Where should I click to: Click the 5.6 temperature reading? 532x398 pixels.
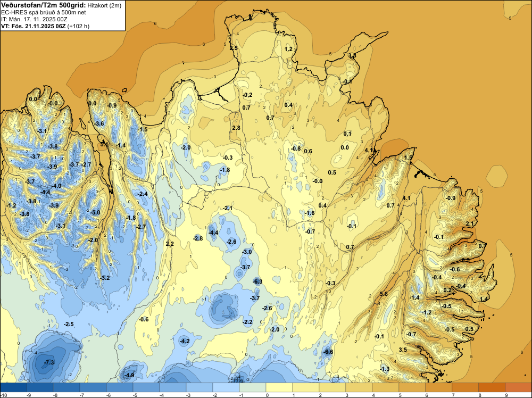click(384, 294)
